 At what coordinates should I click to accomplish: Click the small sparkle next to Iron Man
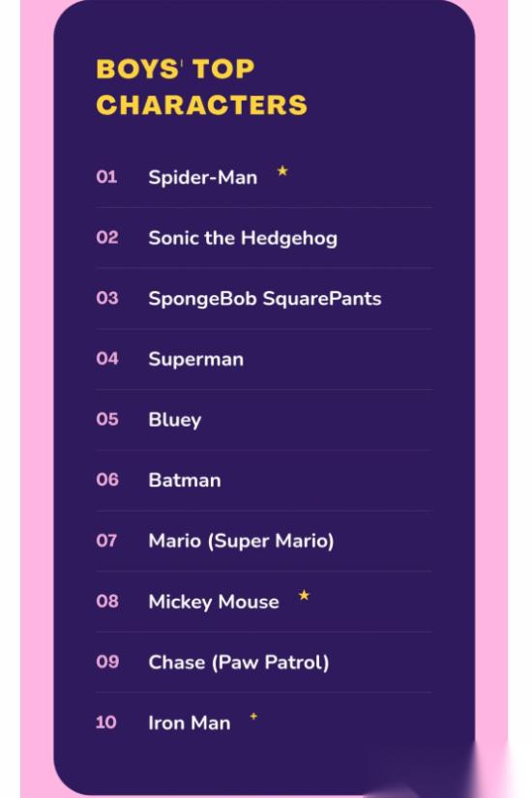253,716
